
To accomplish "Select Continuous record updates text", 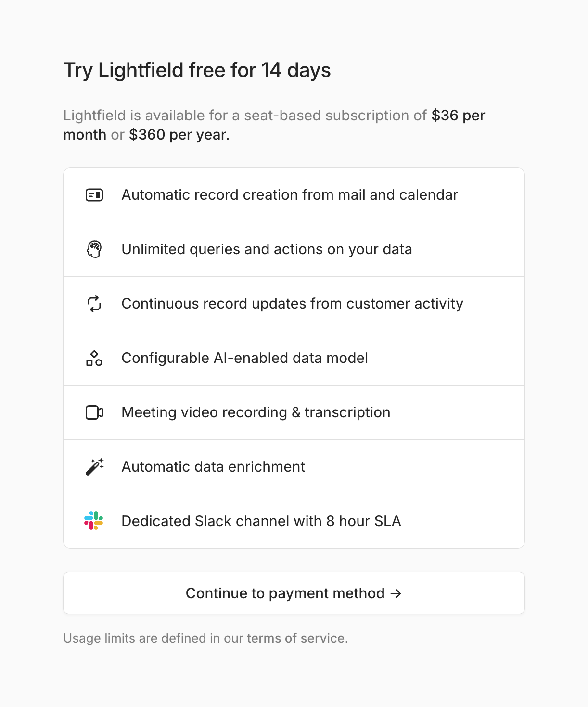I will pos(292,304).
